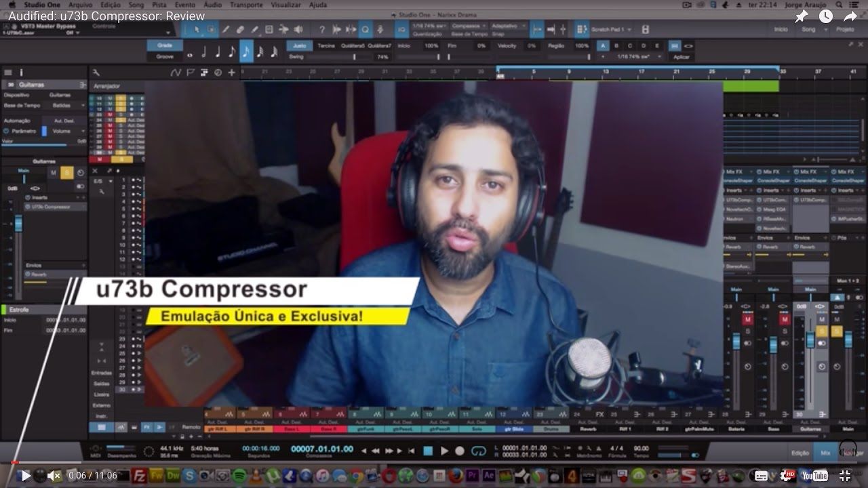
Task: Open the Visualizar menu
Action: pyautogui.click(x=285, y=5)
